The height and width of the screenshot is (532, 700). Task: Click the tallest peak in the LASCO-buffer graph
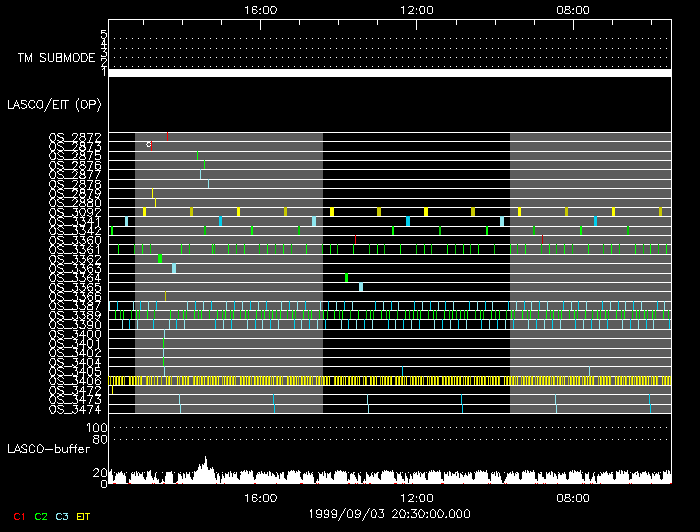206,462
